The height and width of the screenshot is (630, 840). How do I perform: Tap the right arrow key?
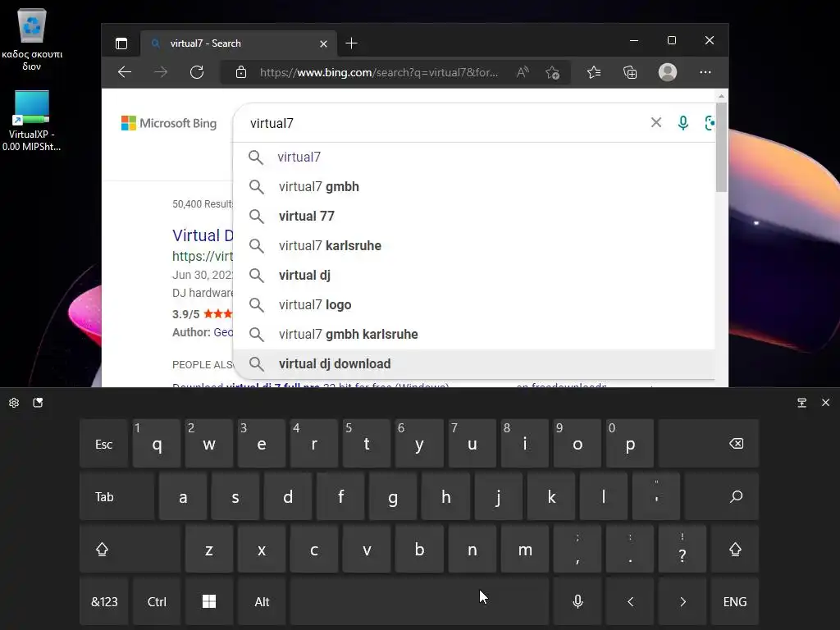tap(682, 601)
